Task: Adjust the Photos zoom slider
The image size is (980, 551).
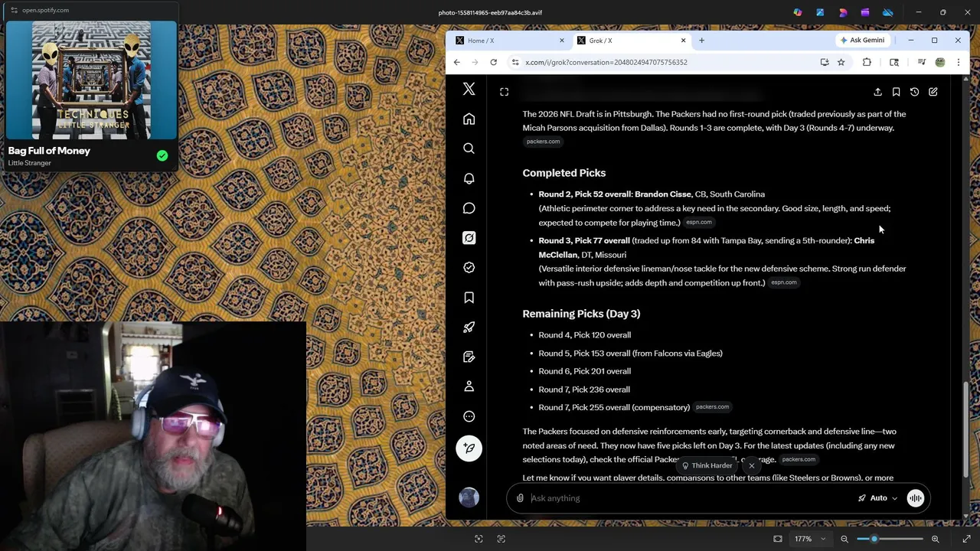Action: click(888, 539)
